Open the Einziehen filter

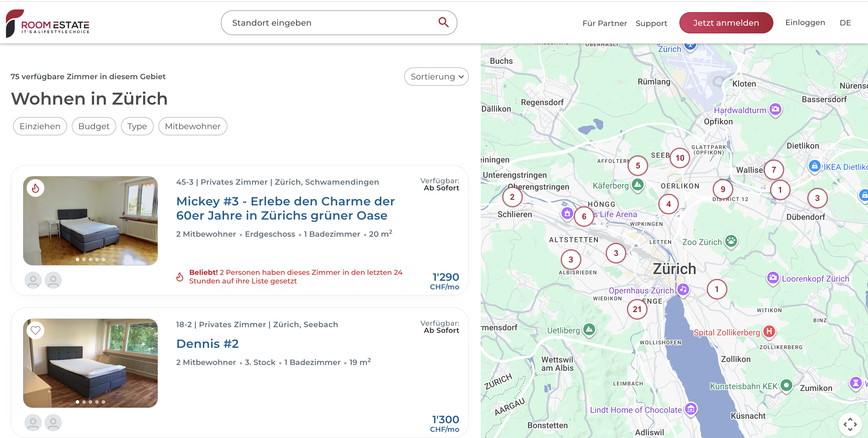(x=40, y=126)
